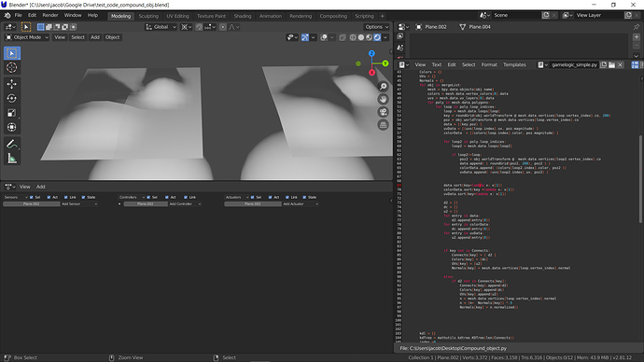The height and width of the screenshot is (362, 644).
Task: Open Add Actuator dropdown
Action: (301, 204)
